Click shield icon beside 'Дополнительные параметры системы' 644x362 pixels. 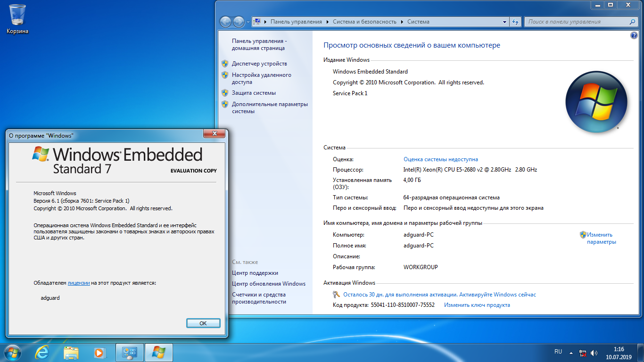click(x=225, y=104)
